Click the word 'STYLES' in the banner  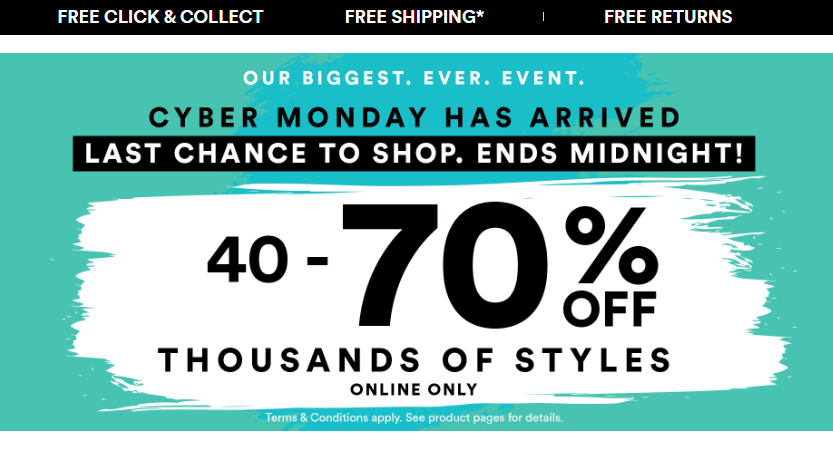(593, 360)
